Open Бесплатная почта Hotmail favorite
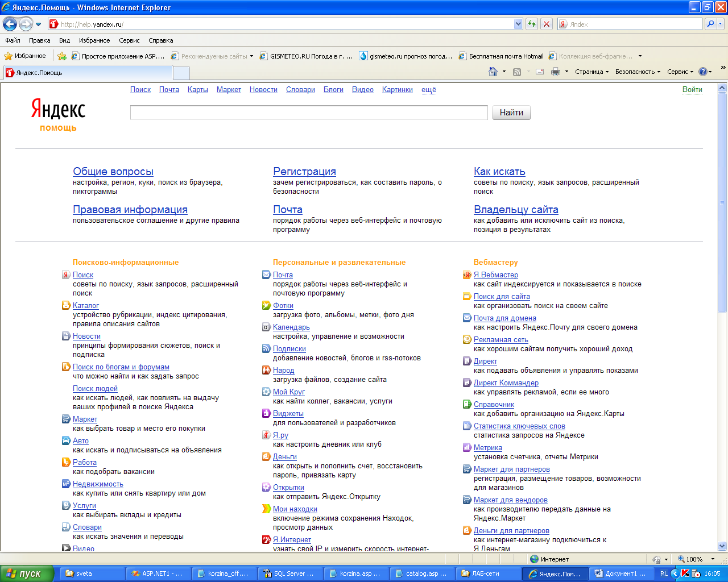Viewport: 728px width, 582px height. tap(500, 56)
